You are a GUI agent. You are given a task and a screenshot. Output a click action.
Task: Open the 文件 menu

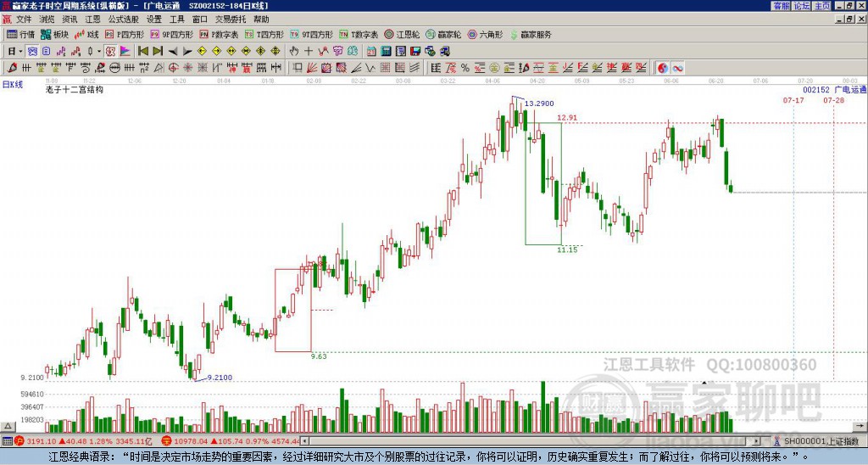[24, 20]
